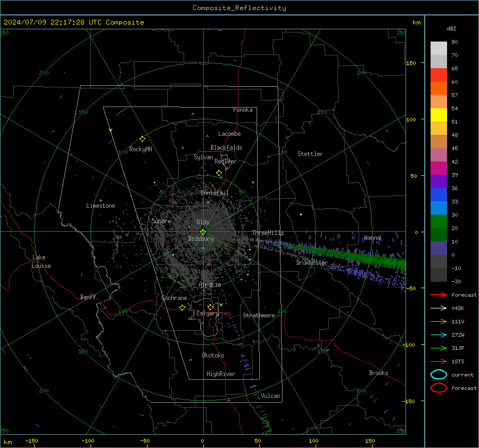
Task: Click the Lacombe city label
Action: [x=229, y=134]
